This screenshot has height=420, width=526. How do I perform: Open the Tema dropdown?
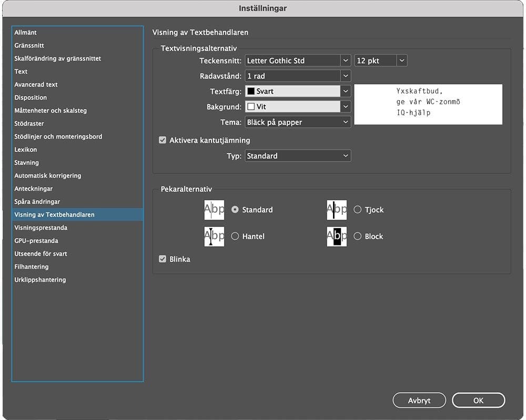(x=298, y=122)
